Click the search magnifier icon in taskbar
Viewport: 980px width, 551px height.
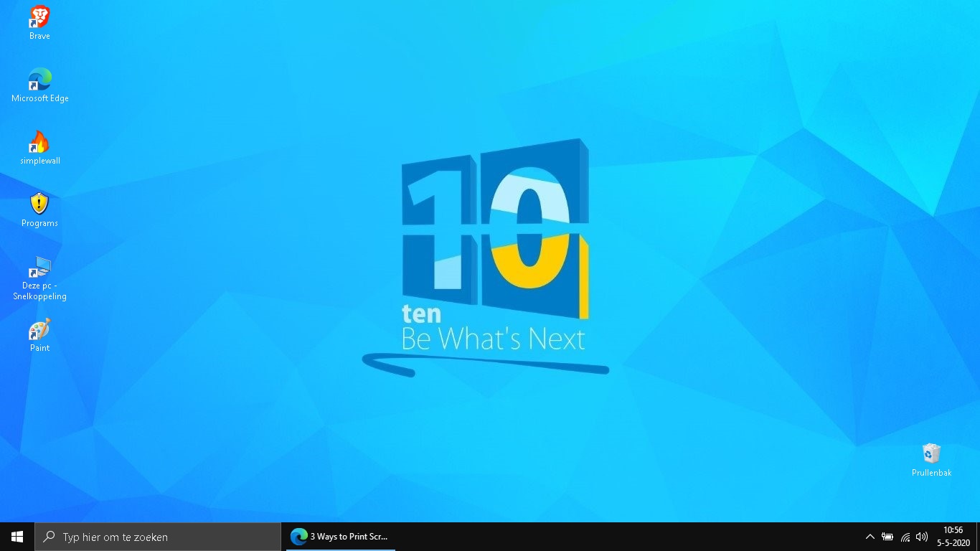click(49, 537)
